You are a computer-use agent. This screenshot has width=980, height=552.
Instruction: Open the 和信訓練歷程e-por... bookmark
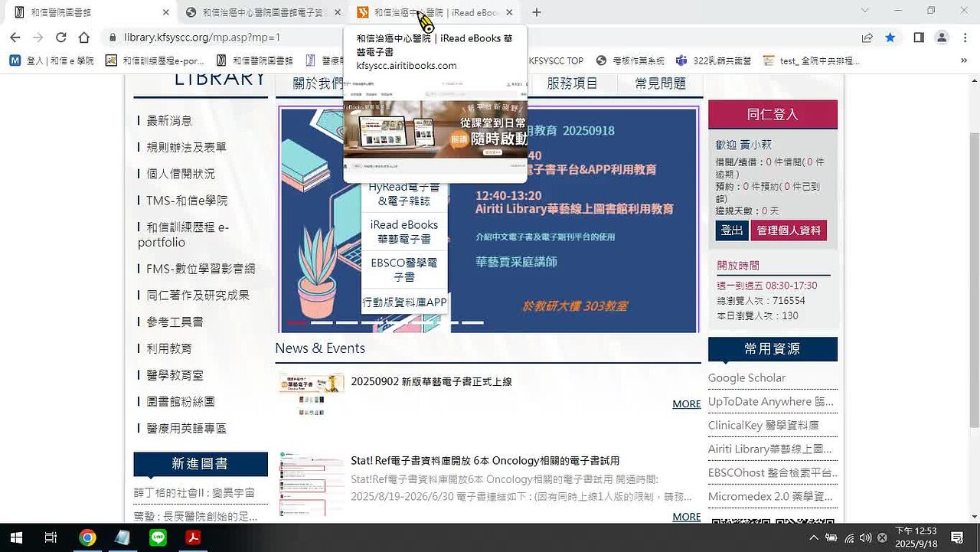point(155,60)
